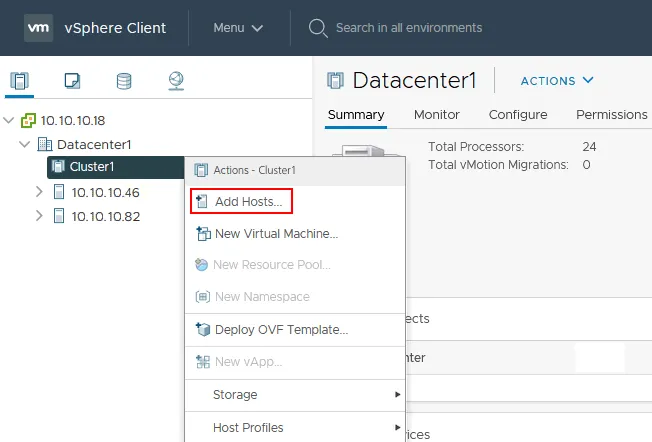Image resolution: width=652 pixels, height=442 pixels.
Task: Click the New Virtual Machine icon
Action: (201, 234)
